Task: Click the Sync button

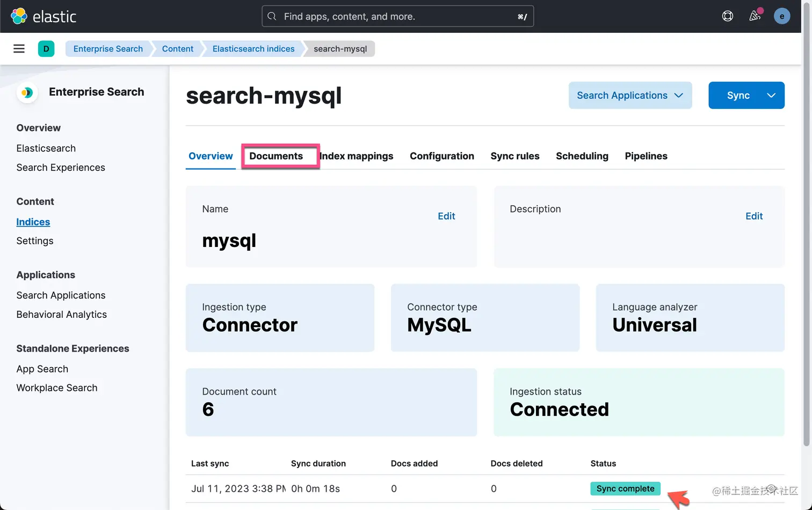Action: tap(738, 95)
